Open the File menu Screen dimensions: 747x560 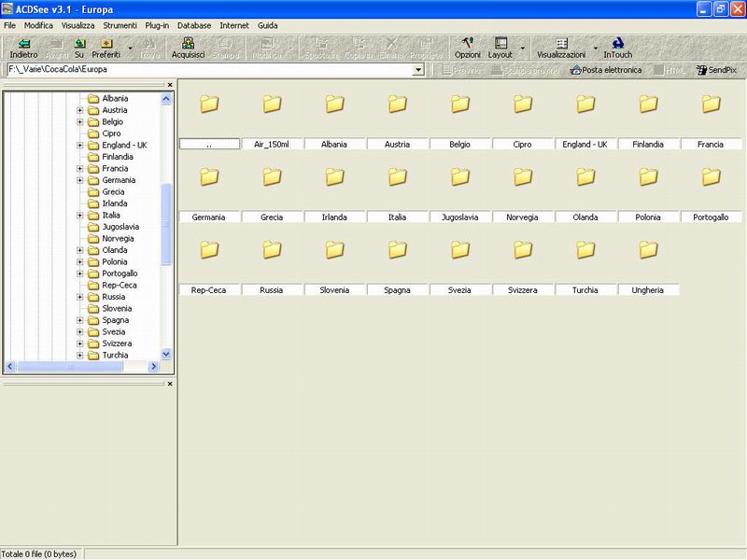pyautogui.click(x=9, y=26)
